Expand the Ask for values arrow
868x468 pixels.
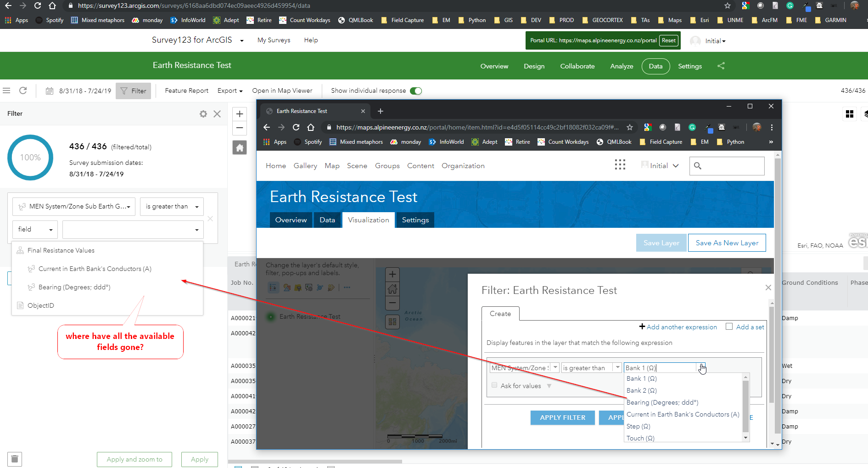pyautogui.click(x=549, y=386)
